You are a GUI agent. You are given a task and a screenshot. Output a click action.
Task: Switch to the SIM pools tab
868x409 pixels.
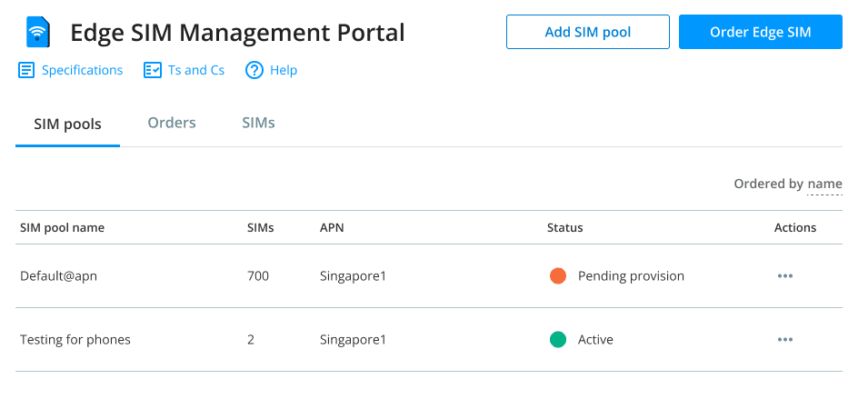[67, 124]
